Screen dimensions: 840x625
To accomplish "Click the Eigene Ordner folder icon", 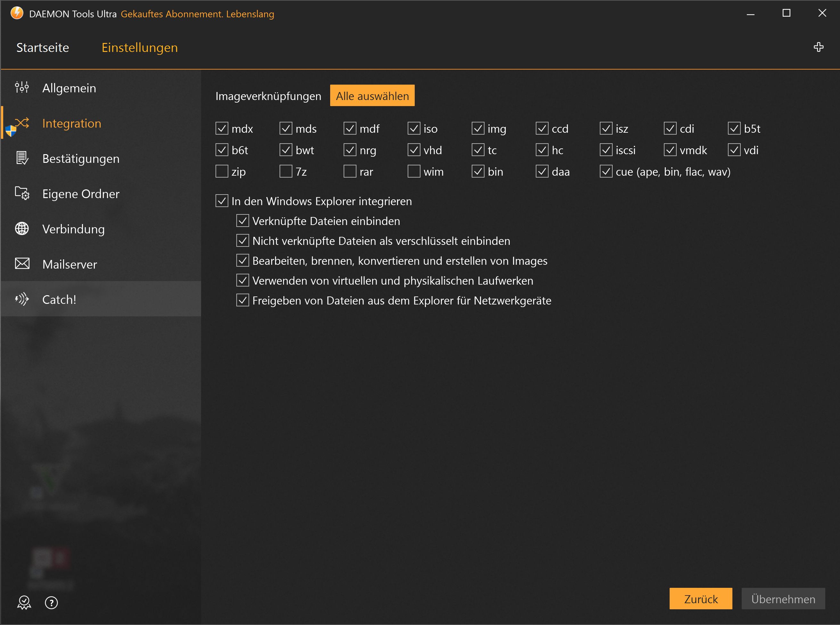I will (x=22, y=193).
